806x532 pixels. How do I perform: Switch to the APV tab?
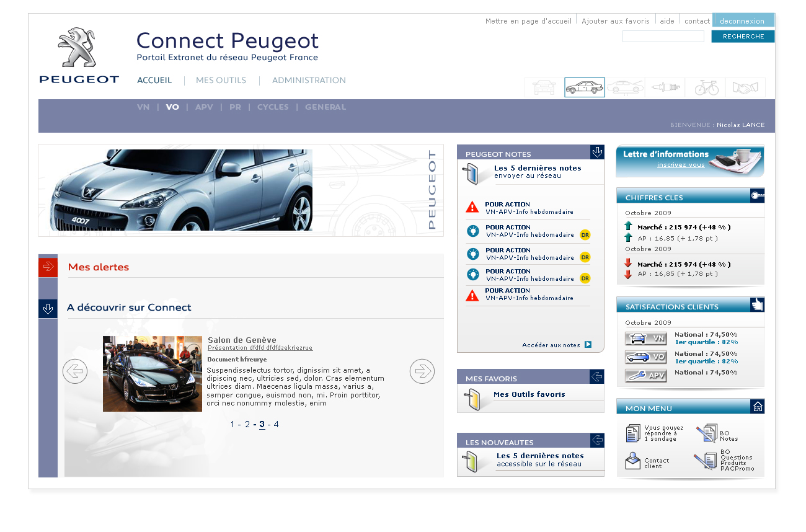pos(204,107)
